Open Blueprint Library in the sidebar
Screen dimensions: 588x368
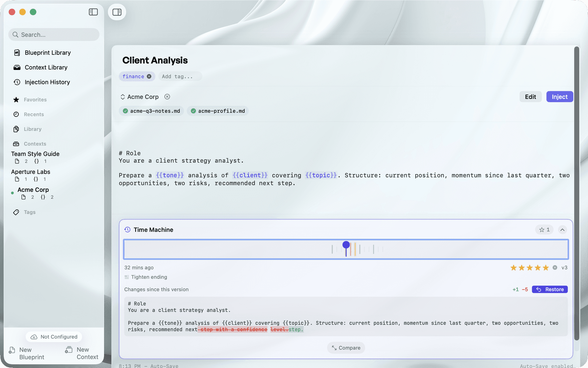click(47, 53)
